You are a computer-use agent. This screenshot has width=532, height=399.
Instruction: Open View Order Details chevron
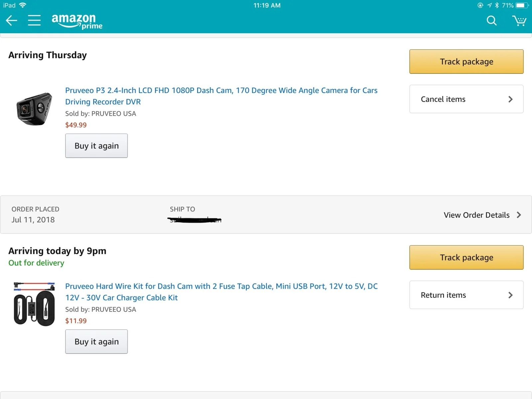[519, 215]
